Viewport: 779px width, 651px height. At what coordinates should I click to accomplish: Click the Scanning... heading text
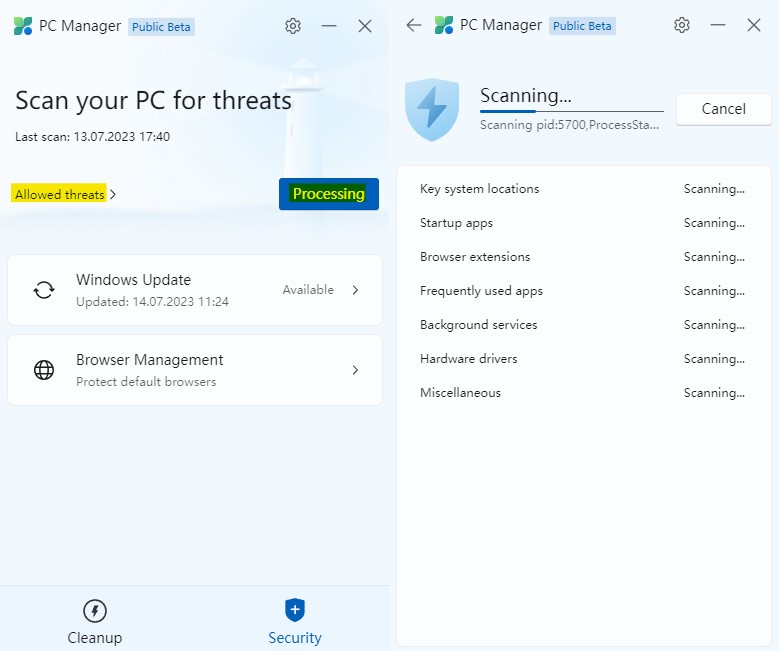[526, 95]
